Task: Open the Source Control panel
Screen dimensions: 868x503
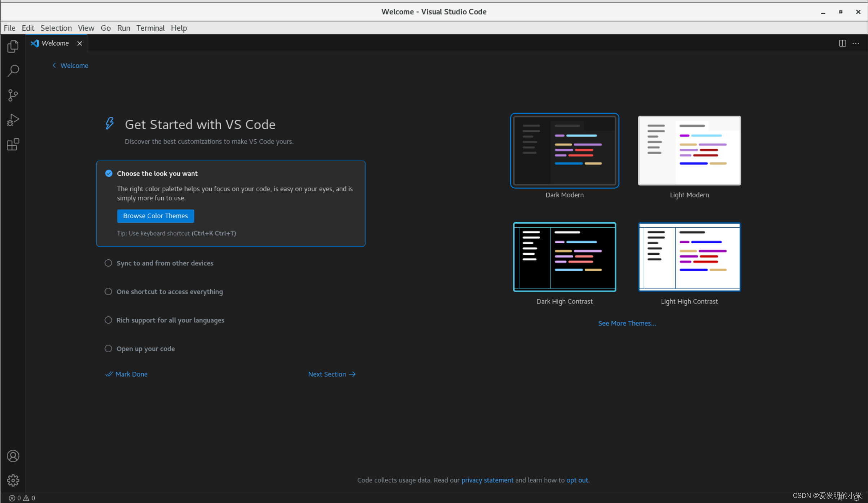Action: (13, 95)
